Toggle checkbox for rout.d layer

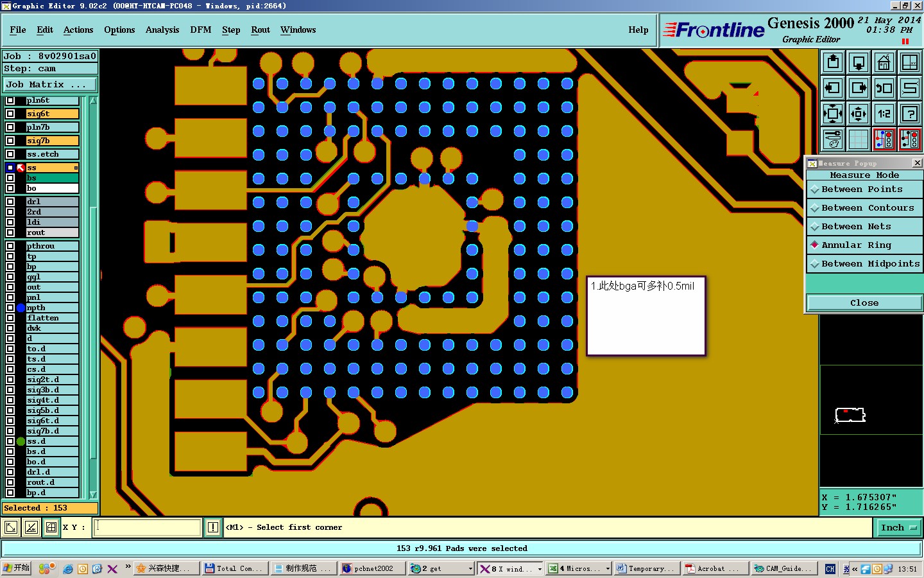pos(10,482)
